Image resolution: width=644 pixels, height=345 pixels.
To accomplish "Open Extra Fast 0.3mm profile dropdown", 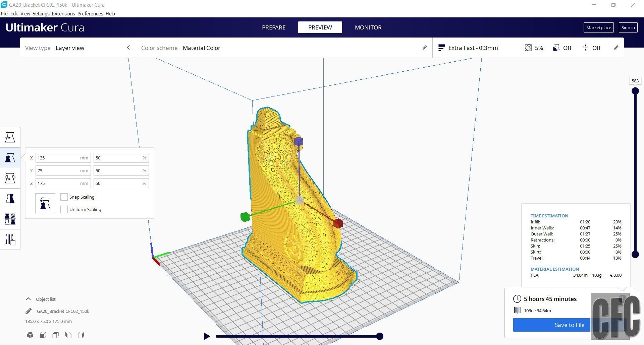I will pyautogui.click(x=528, y=48).
